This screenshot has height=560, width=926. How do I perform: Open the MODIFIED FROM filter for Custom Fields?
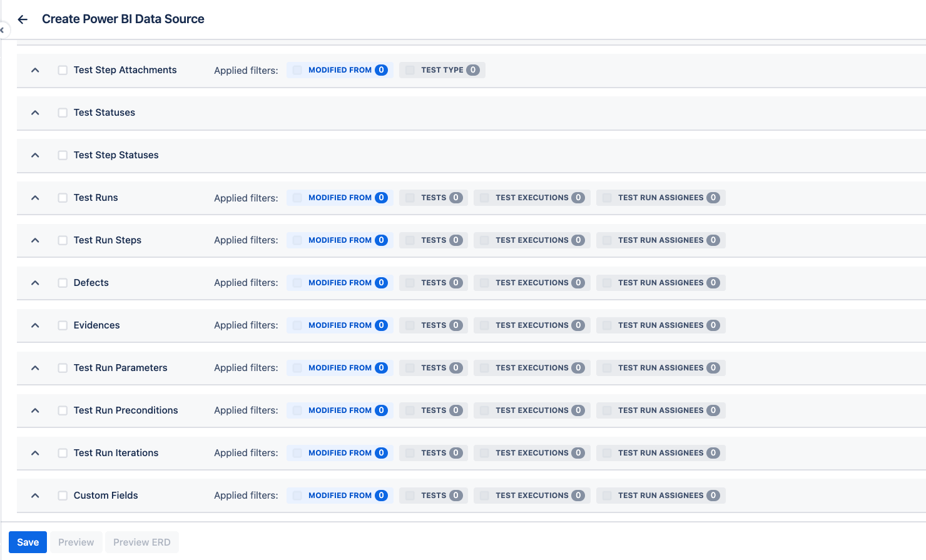coord(340,495)
